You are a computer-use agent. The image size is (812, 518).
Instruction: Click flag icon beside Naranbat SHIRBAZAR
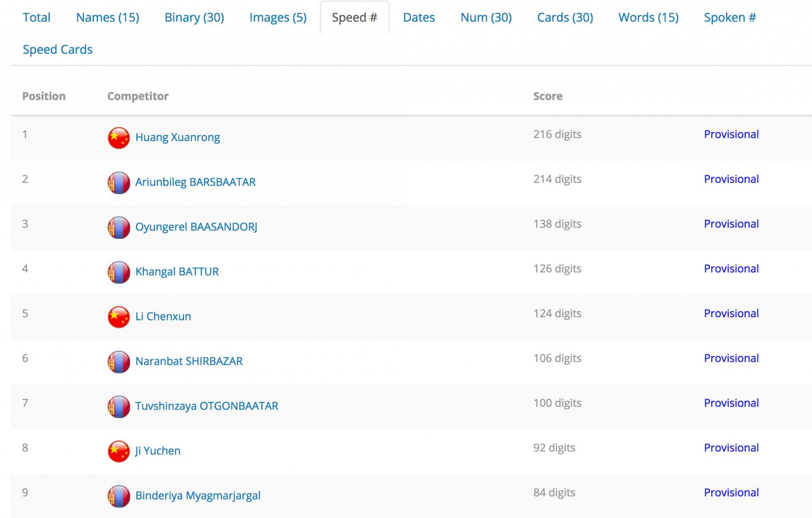click(119, 361)
